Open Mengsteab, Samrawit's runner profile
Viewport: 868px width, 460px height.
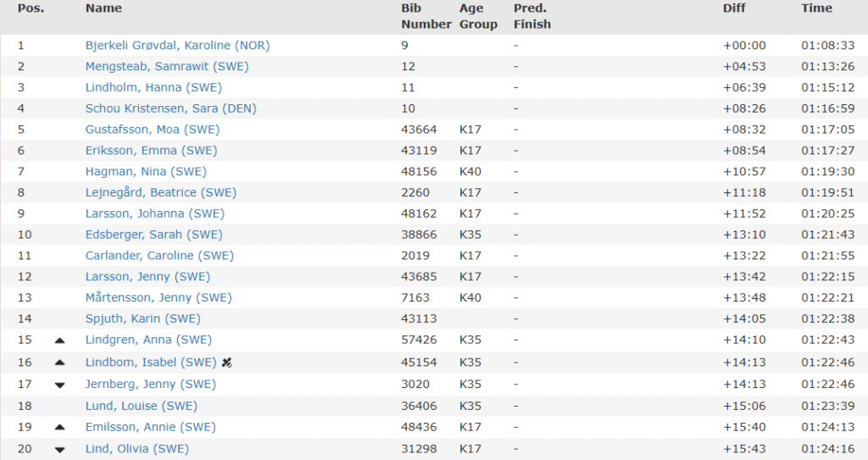166,67
